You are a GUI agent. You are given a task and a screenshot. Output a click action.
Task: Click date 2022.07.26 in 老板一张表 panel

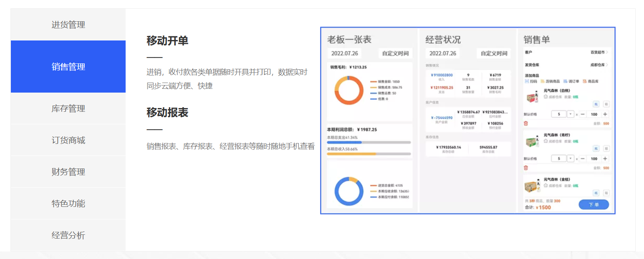(x=345, y=53)
